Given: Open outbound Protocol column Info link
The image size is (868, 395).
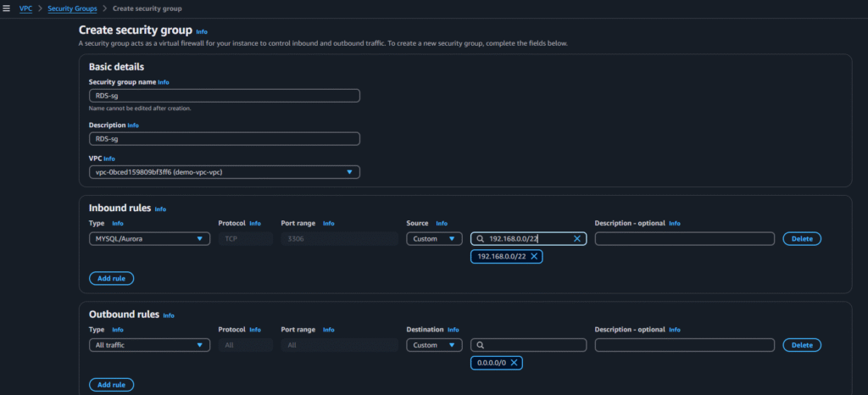Looking at the screenshot, I should [x=254, y=330].
